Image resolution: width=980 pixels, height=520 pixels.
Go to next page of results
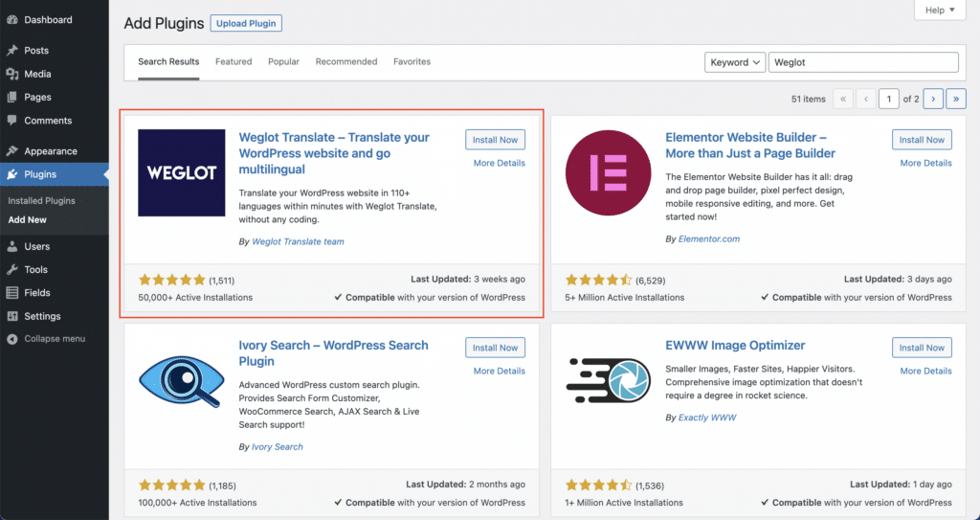pos(933,99)
